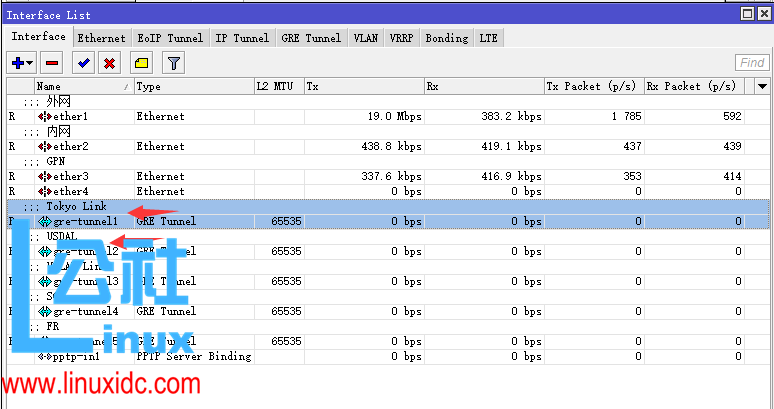774x409 pixels.
Task: Switch to the Ethernet tab
Action: coord(102,38)
